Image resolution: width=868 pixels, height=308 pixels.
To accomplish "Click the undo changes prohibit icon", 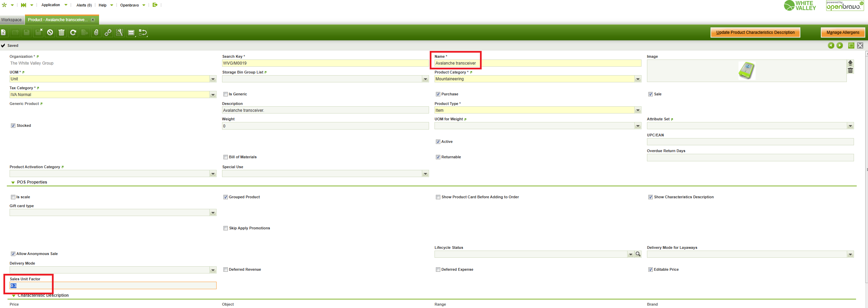I will click(50, 32).
